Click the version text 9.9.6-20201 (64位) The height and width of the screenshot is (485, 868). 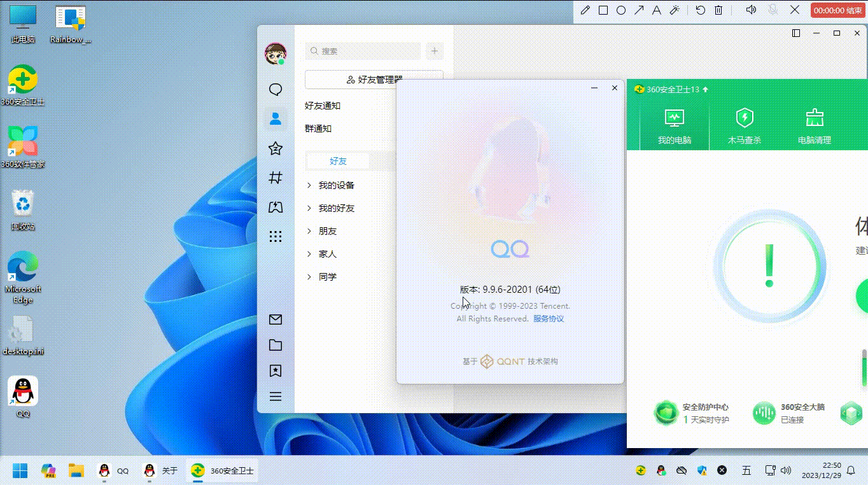tap(510, 290)
